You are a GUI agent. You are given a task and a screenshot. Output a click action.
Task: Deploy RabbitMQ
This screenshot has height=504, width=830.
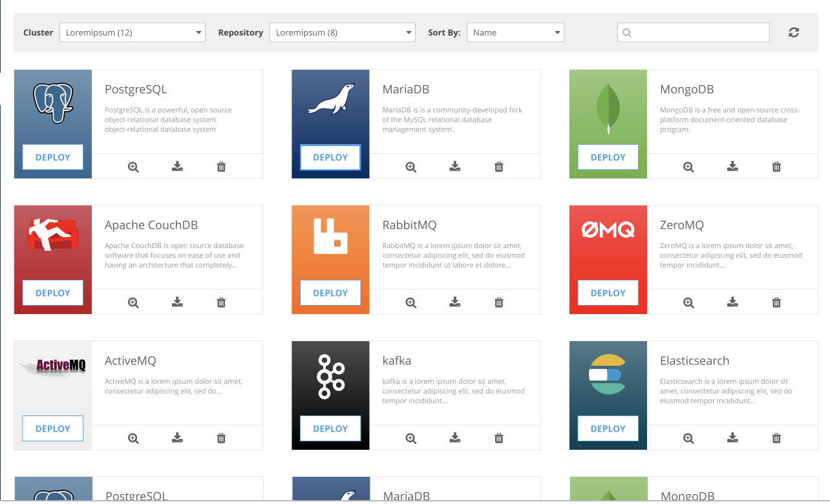pos(330,293)
